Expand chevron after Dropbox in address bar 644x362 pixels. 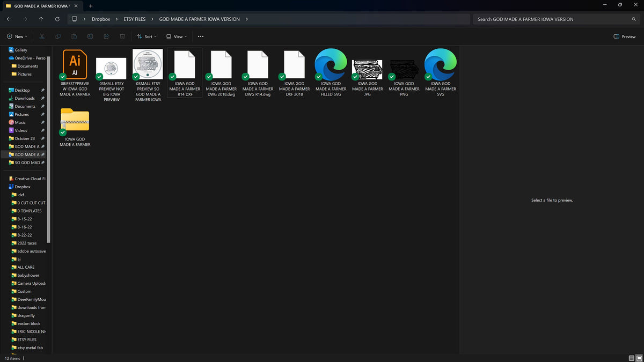click(117, 19)
